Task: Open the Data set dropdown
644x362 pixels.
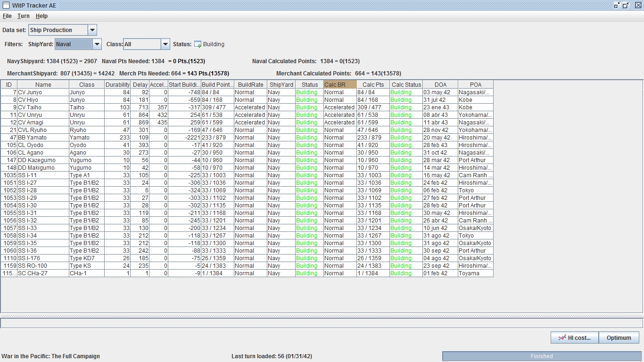Action: point(92,30)
